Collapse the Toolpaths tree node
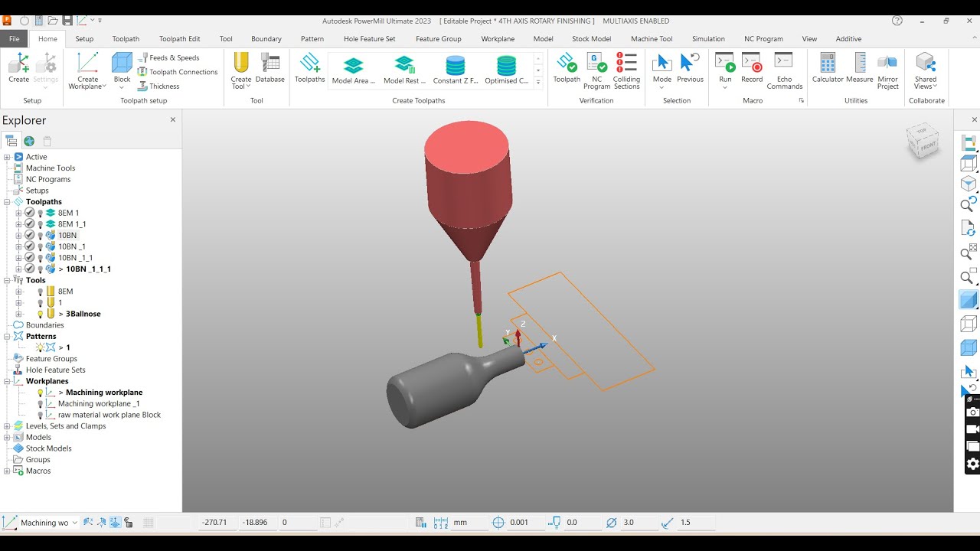The width and height of the screenshot is (980, 551). pyautogui.click(x=7, y=202)
